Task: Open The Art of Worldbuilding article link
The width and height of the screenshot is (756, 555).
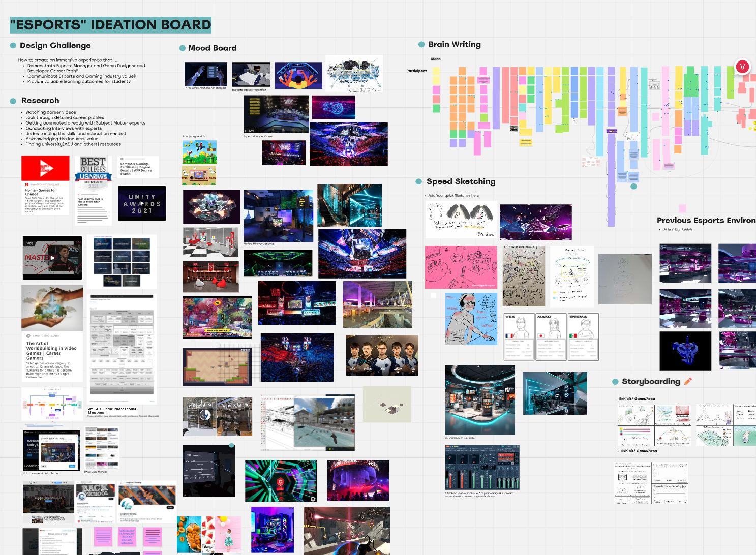Action: 51,351
